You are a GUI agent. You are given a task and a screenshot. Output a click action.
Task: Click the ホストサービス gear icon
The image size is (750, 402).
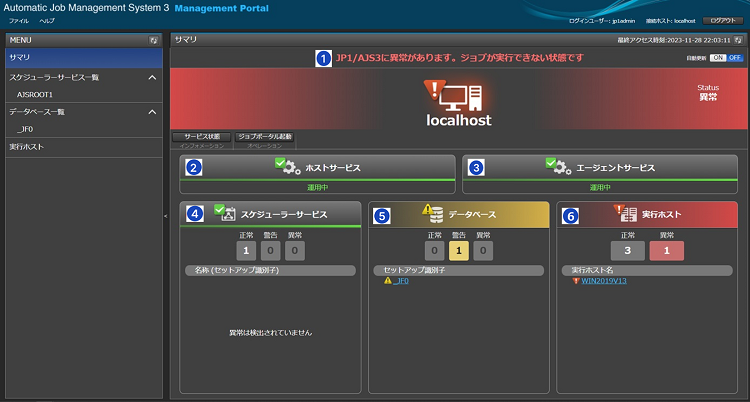pyautogui.click(x=288, y=167)
